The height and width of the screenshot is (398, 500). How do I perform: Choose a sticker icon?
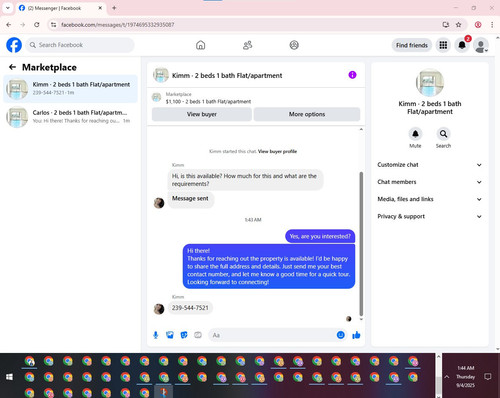(x=184, y=335)
